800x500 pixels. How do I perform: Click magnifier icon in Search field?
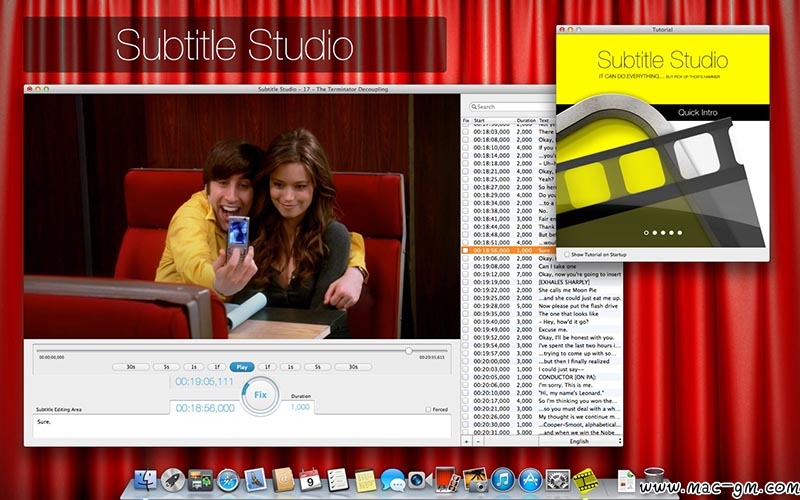(474, 107)
